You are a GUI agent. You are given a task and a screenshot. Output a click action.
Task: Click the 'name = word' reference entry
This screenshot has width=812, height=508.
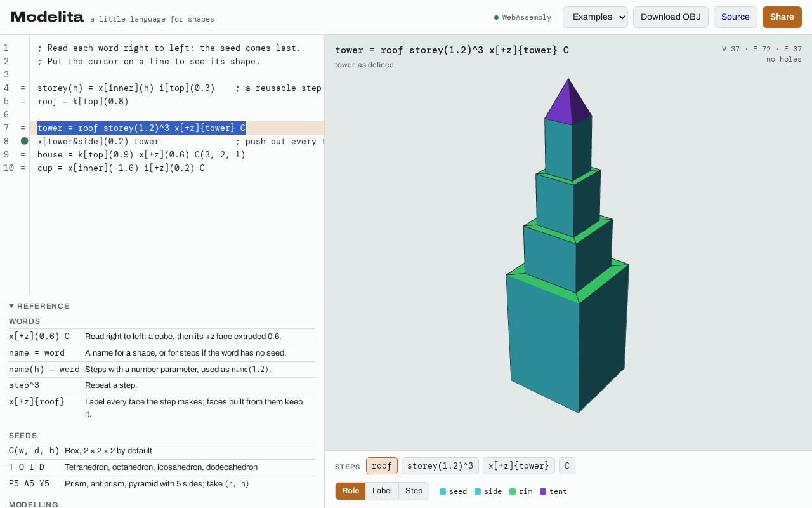162,353
